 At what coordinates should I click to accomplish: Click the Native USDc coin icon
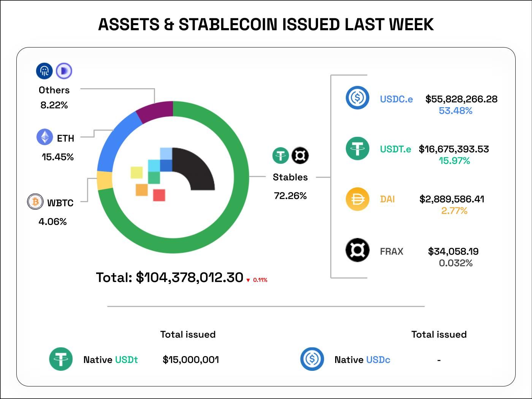click(312, 359)
